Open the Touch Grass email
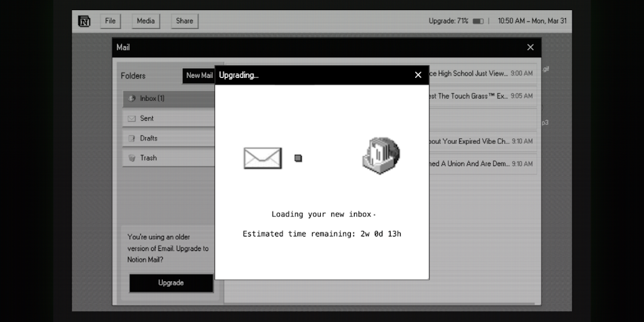The height and width of the screenshot is (322, 644). click(x=482, y=96)
